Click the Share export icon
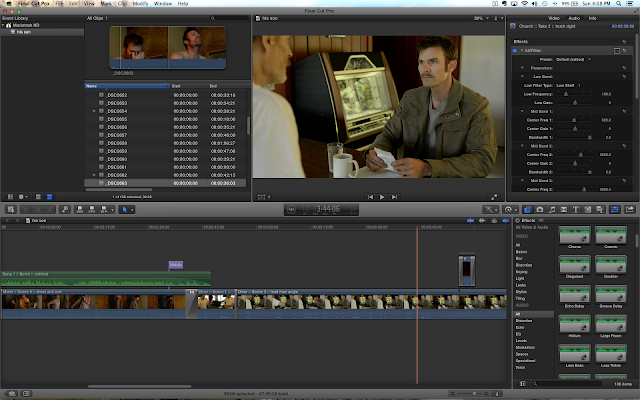 [x=629, y=209]
